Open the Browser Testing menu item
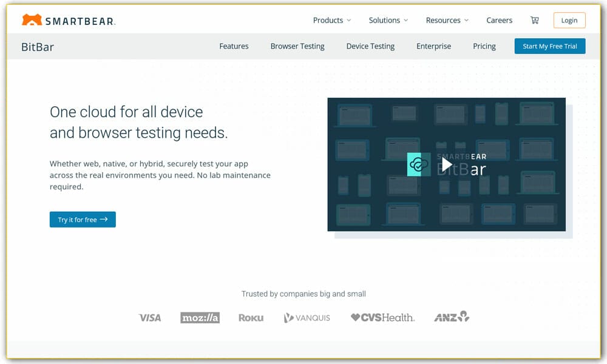This screenshot has width=607, height=364. [x=297, y=46]
